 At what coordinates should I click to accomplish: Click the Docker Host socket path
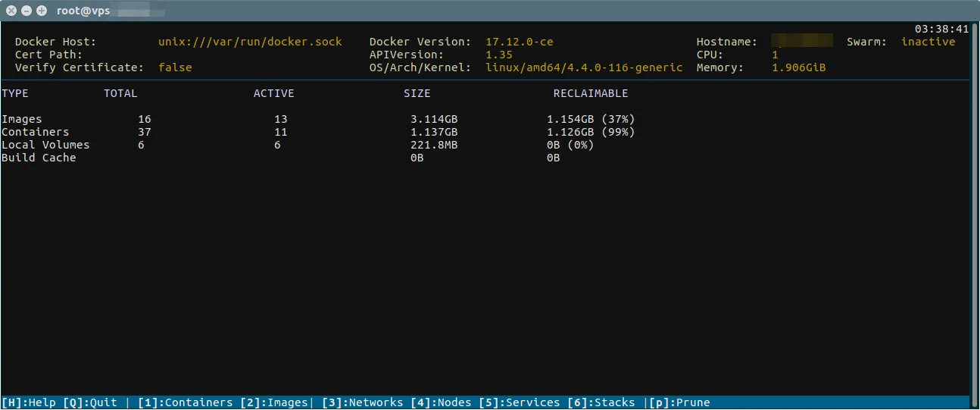tap(250, 42)
